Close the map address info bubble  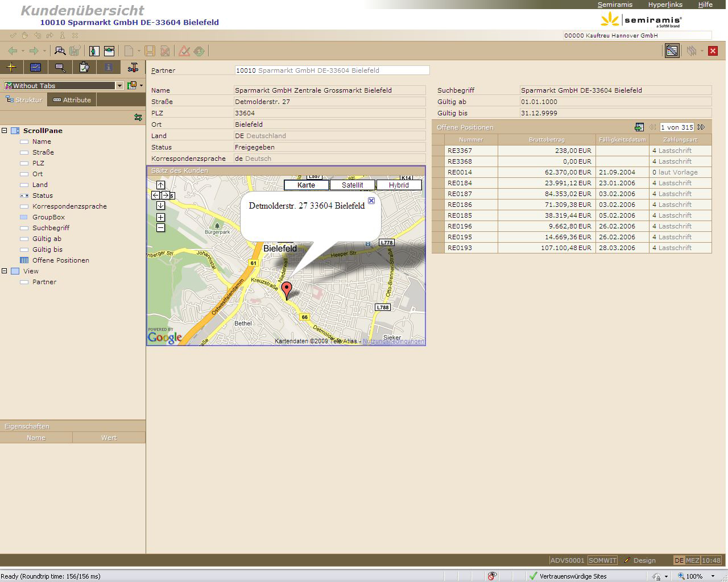(371, 201)
